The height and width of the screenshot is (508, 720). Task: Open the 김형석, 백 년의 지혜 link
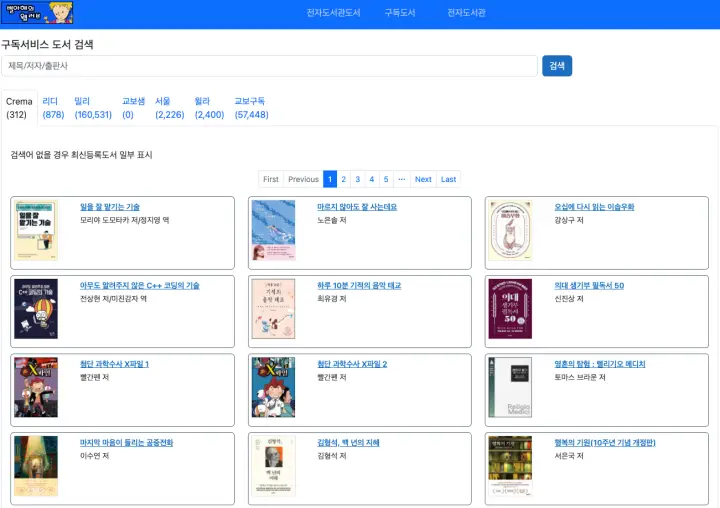click(348, 443)
